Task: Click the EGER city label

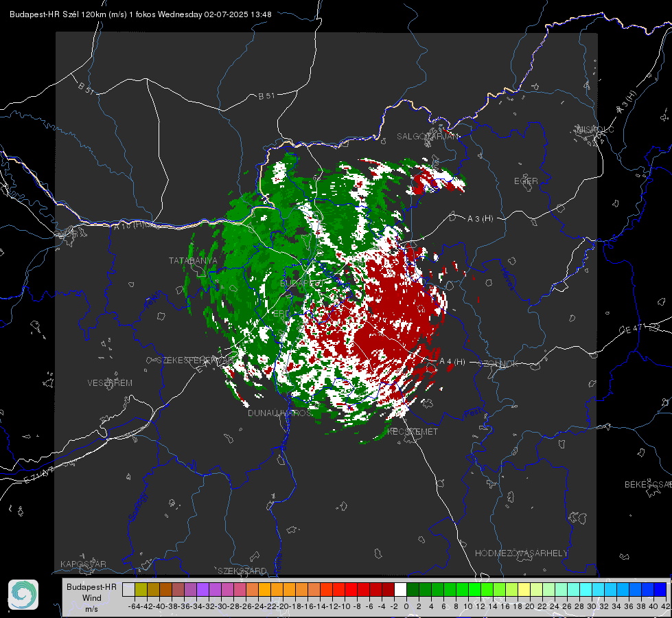Action: pyautogui.click(x=526, y=181)
